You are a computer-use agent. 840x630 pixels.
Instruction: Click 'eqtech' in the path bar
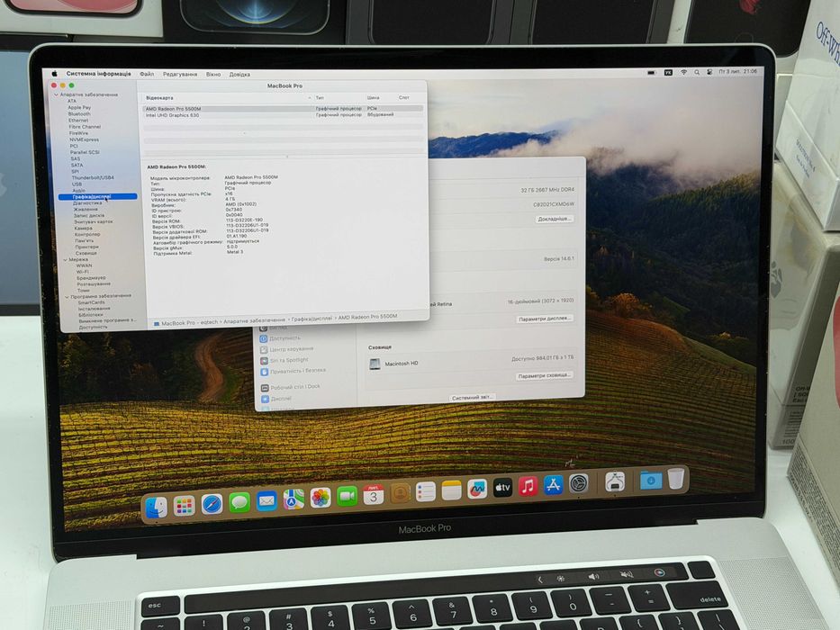tap(209, 322)
